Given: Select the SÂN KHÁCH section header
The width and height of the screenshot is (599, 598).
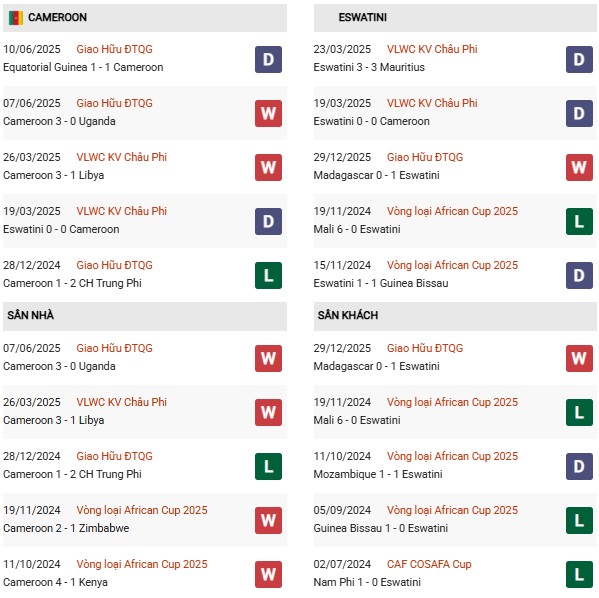Looking at the screenshot, I should pos(455,316).
